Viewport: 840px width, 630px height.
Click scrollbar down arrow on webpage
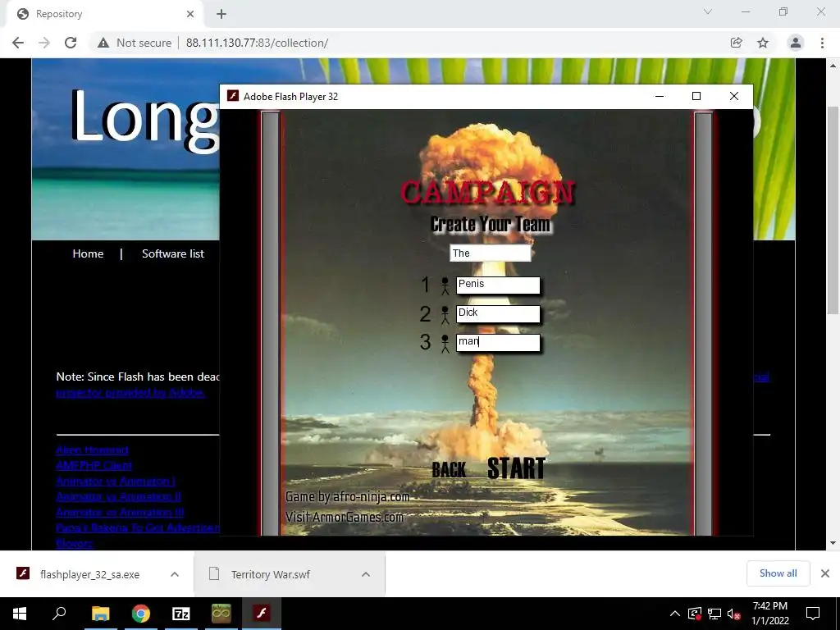(x=833, y=543)
